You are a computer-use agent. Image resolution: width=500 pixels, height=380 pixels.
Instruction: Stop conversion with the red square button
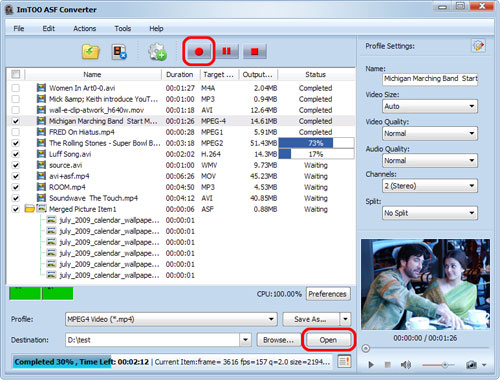(254, 51)
